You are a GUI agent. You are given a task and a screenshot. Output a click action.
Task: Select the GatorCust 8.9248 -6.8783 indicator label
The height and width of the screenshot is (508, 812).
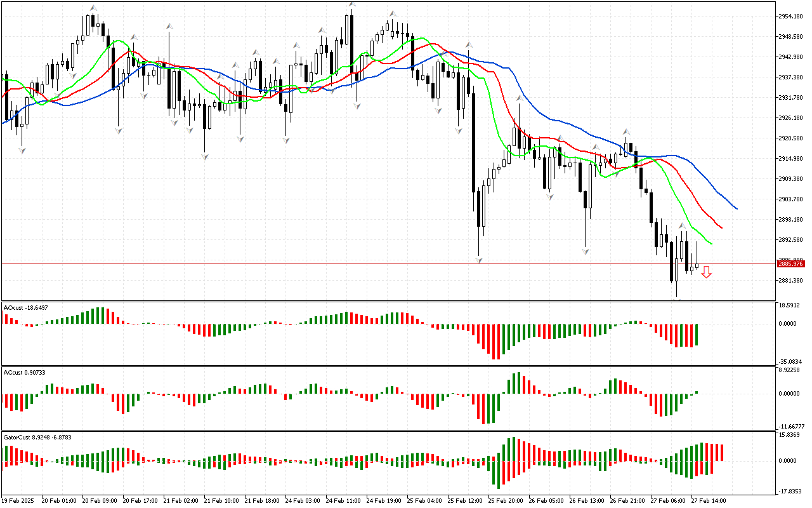pos(37,437)
